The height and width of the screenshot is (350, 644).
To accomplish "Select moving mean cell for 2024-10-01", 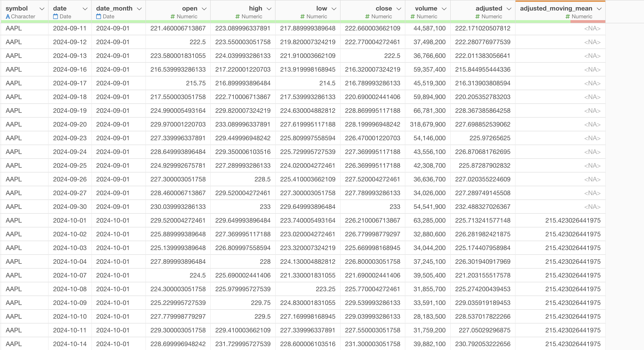I will pos(560,221).
